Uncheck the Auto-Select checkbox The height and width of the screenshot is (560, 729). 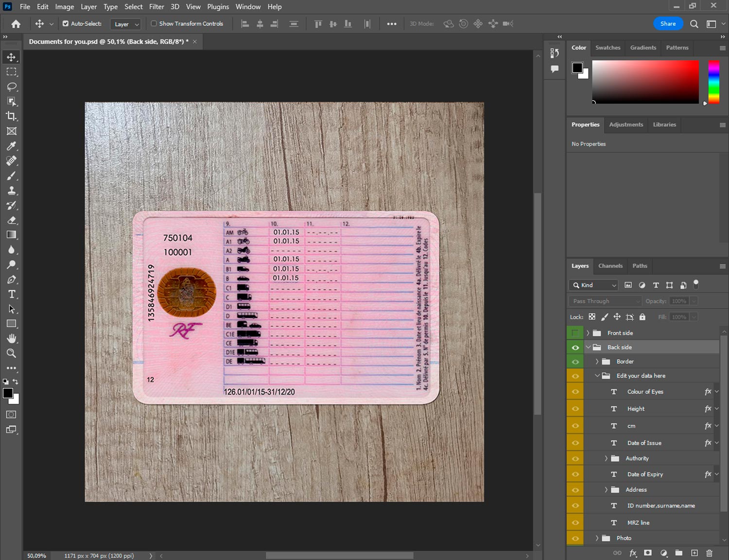tap(66, 23)
